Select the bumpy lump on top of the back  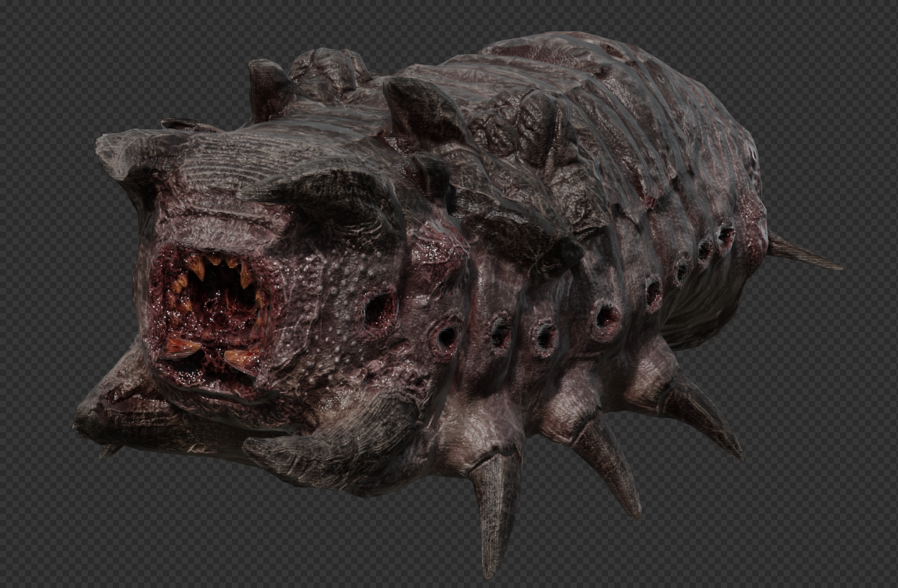coord(329,69)
